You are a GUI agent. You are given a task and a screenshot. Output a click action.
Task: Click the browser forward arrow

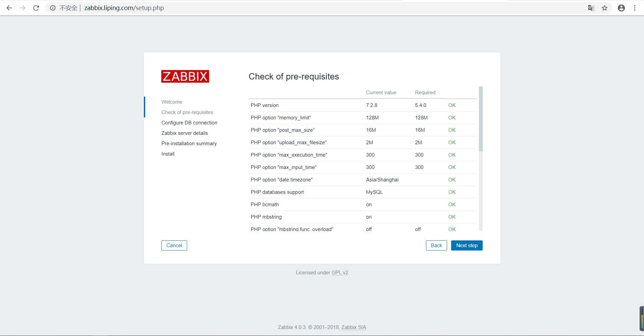click(22, 8)
